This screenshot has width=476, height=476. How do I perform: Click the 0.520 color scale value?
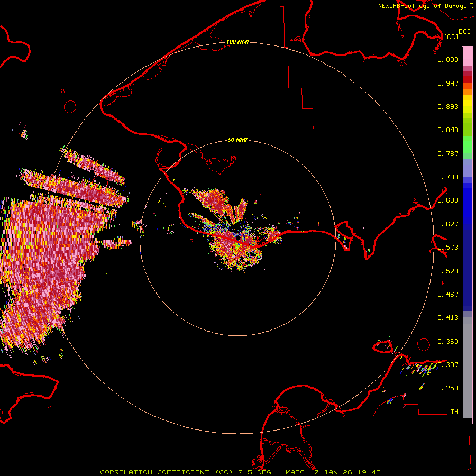point(448,271)
